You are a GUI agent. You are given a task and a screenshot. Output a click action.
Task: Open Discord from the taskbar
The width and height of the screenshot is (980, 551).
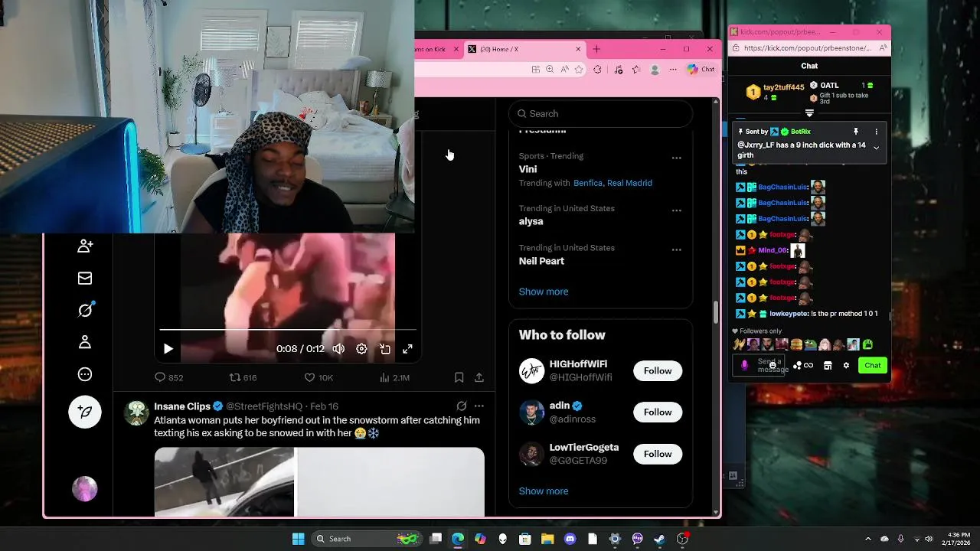pyautogui.click(x=570, y=539)
